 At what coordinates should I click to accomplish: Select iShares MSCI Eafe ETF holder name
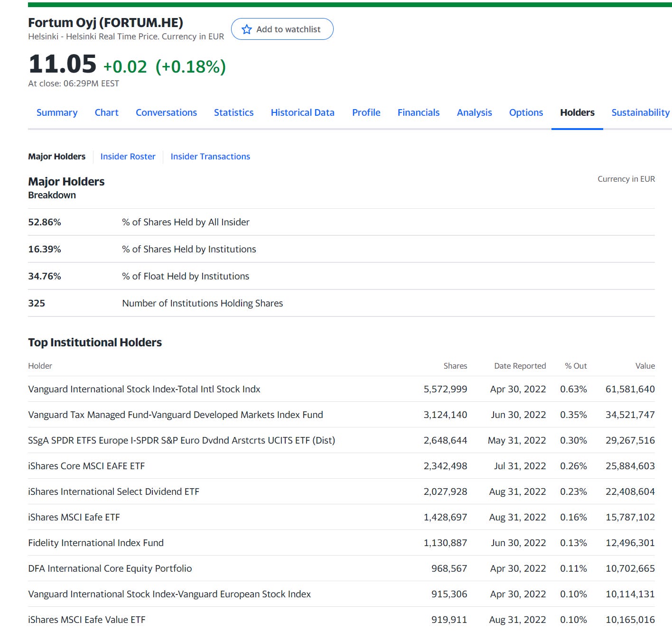point(74,517)
